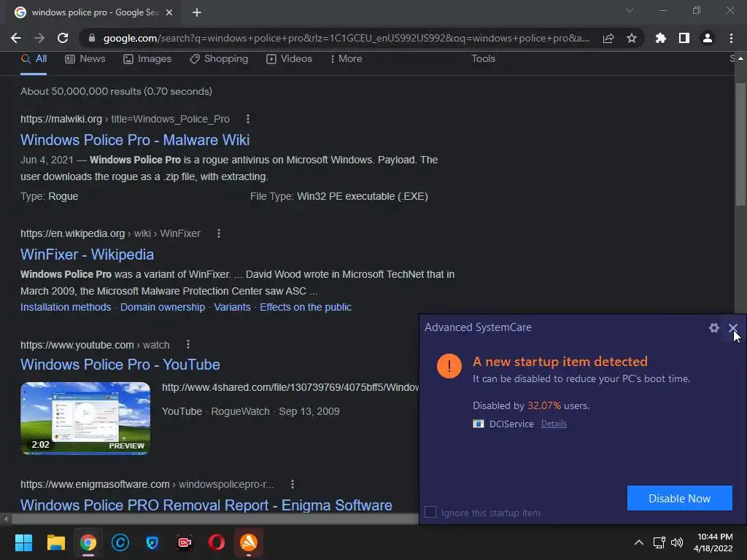Open the Chrome profile avatar
This screenshot has width=747, height=560.
click(x=708, y=38)
